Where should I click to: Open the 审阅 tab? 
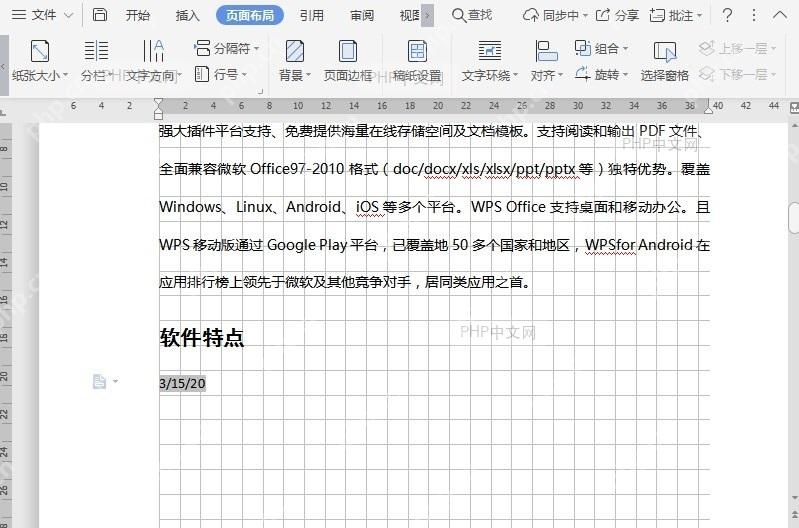tap(362, 16)
